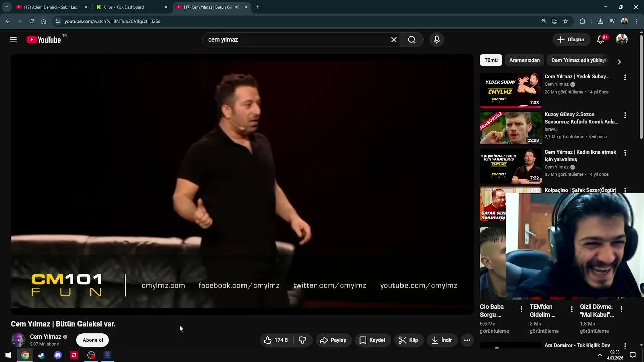Screen dimensions: 644x362
Task: Click the Paylaş share button
Action: (333, 340)
